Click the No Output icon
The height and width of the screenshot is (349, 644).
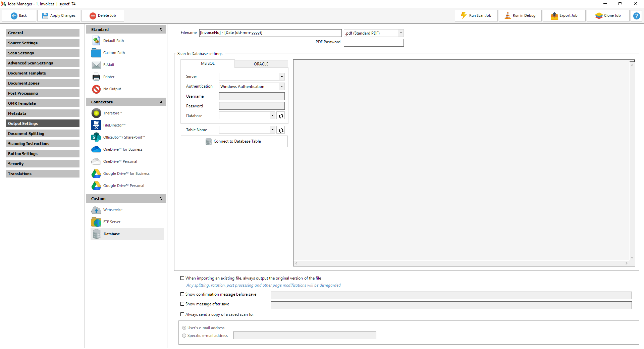click(x=96, y=89)
